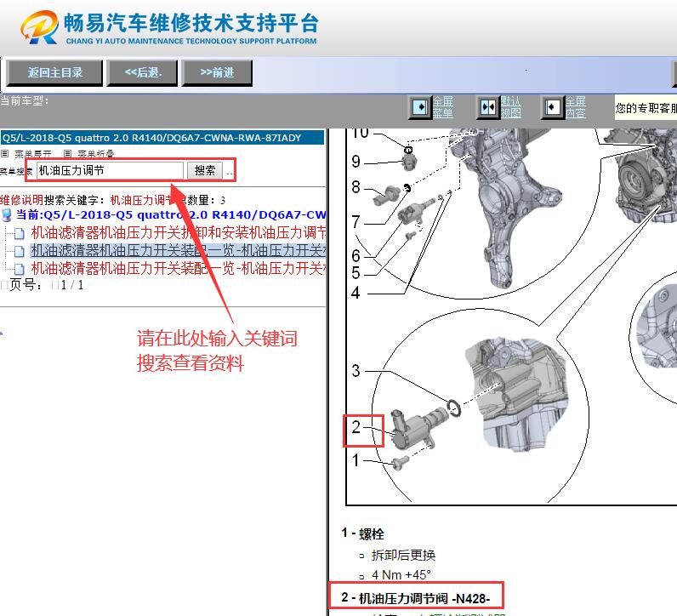Screen dimensions: 677x616
Task: Click the 您的专职客服 notice box
Action: pyautogui.click(x=646, y=107)
